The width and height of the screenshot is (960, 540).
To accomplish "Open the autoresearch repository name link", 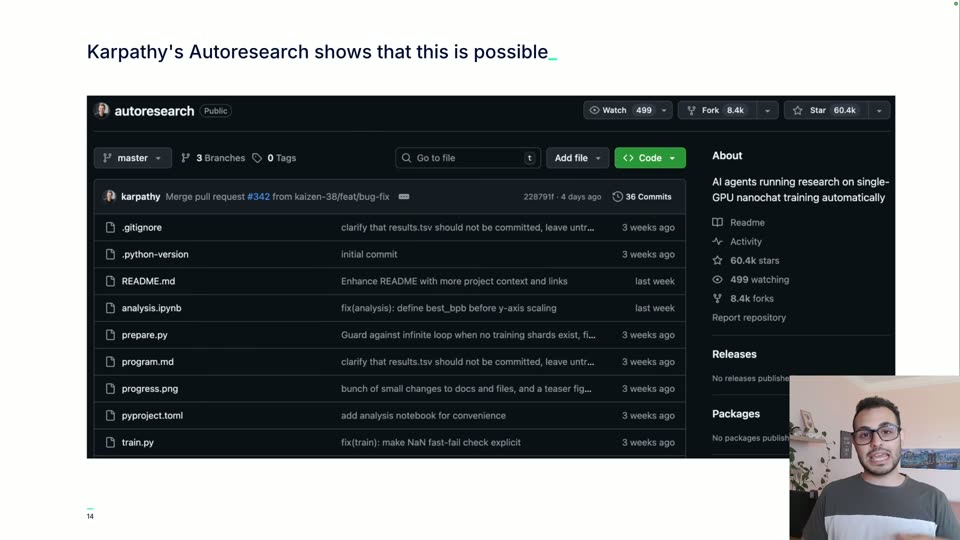I will click(x=154, y=111).
